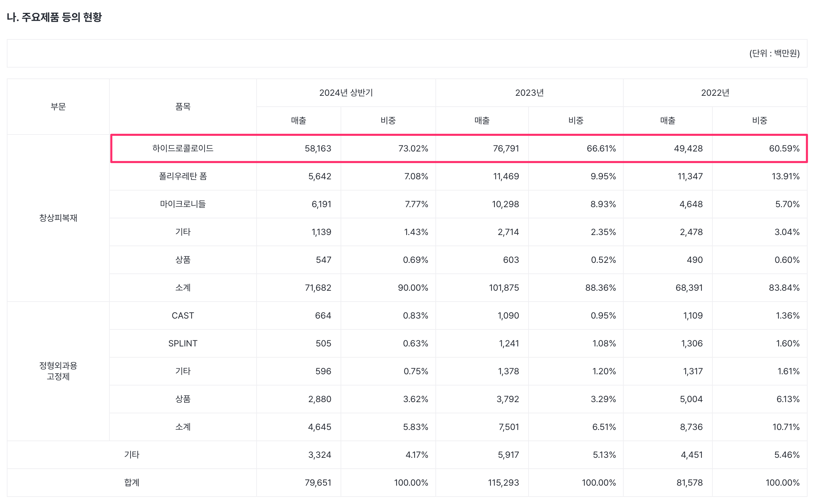Image resolution: width=813 pixels, height=504 pixels.
Task: Click the 하이드로콜로이드 product row label
Action: pyautogui.click(x=183, y=148)
